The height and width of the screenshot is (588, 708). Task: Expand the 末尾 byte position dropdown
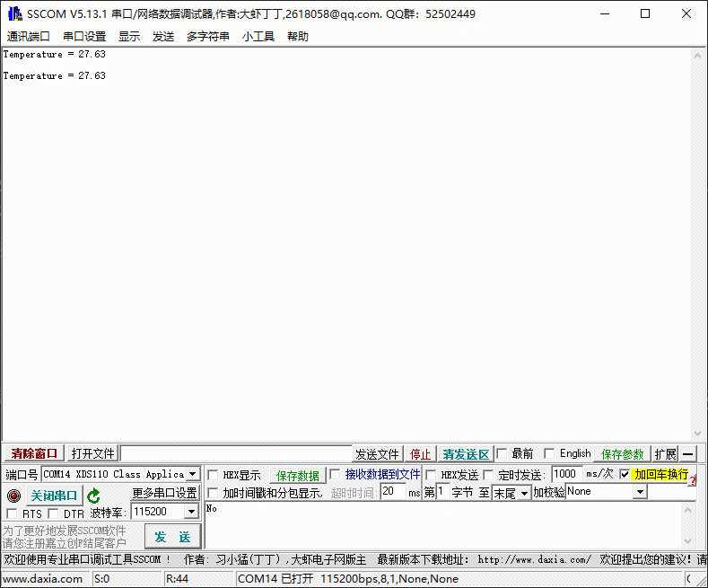tap(524, 493)
